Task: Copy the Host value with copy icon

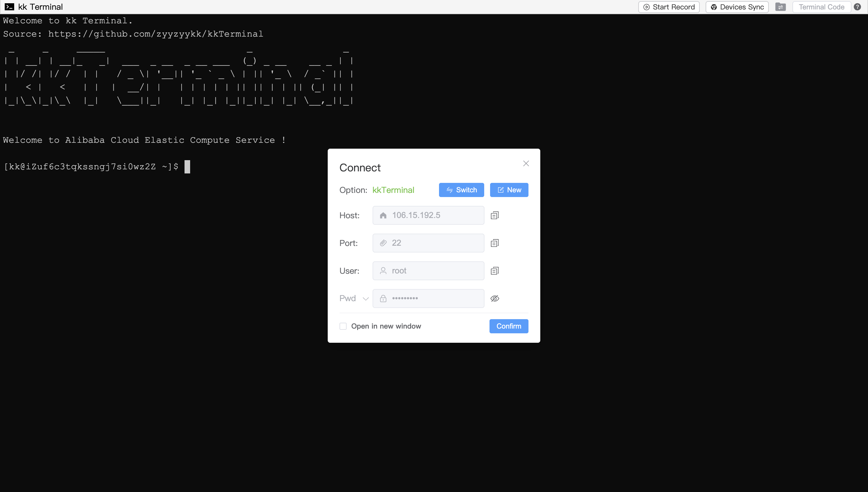Action: click(494, 215)
